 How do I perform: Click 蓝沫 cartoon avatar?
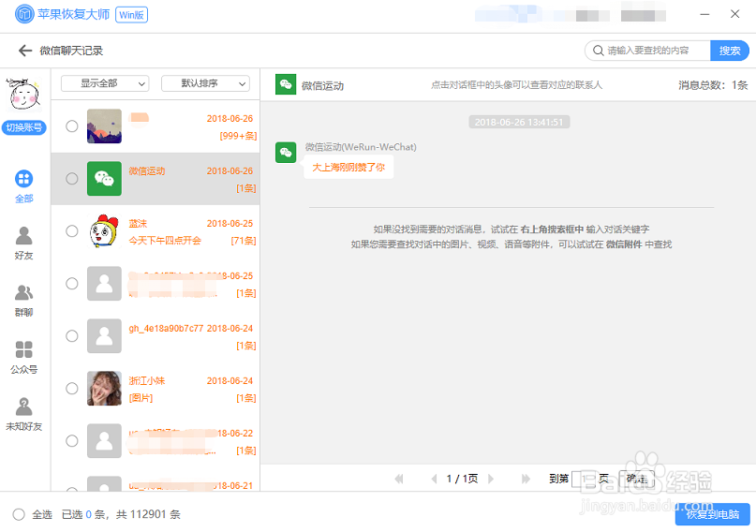point(104,231)
